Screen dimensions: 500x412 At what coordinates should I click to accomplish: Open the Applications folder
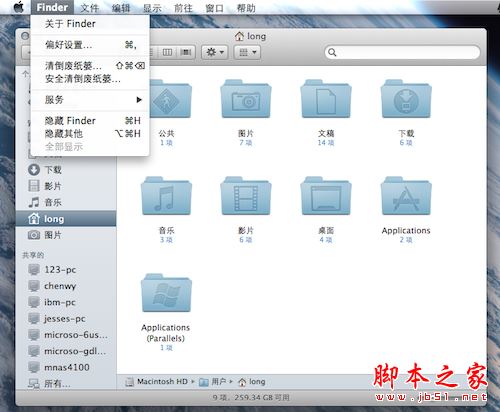(406, 196)
